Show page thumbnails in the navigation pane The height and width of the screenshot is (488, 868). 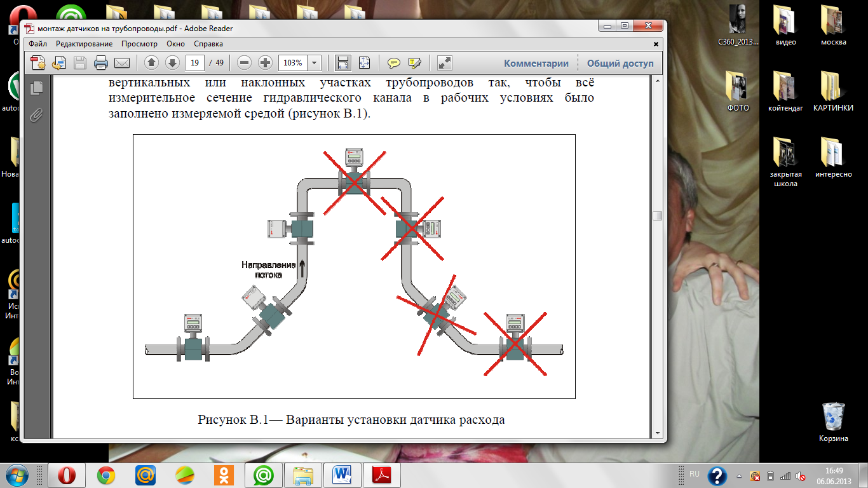point(37,88)
